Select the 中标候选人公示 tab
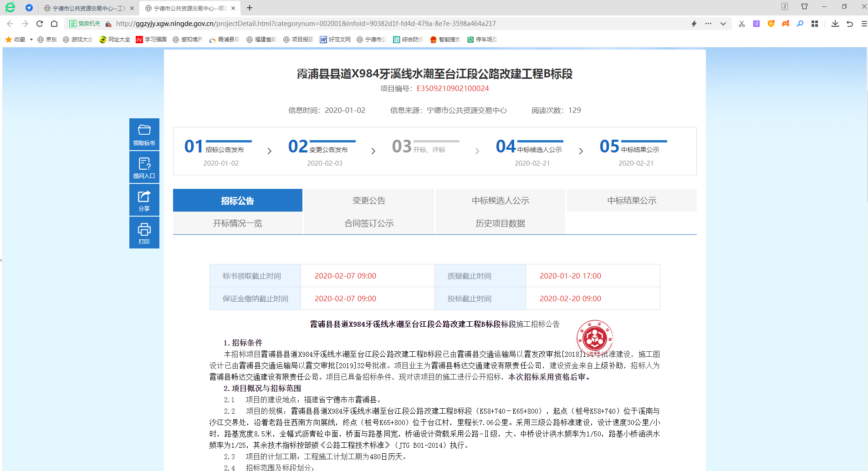 500,201
